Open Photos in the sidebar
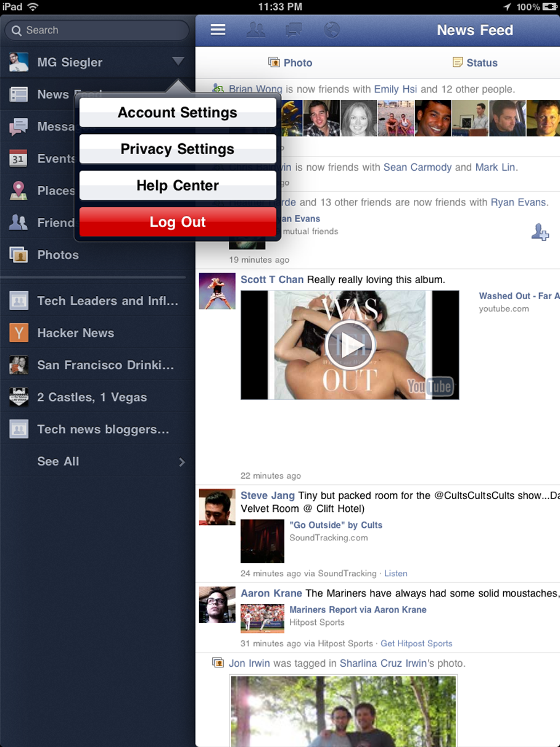The image size is (560, 747). (57, 255)
